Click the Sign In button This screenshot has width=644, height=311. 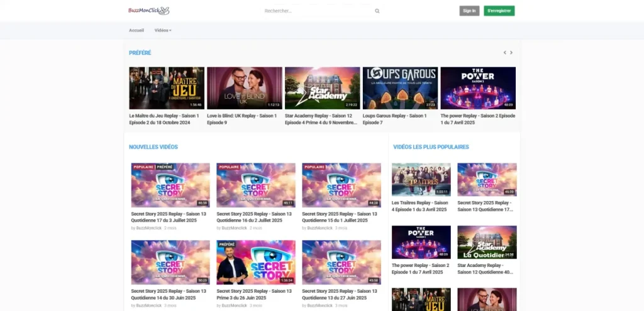coord(469,11)
